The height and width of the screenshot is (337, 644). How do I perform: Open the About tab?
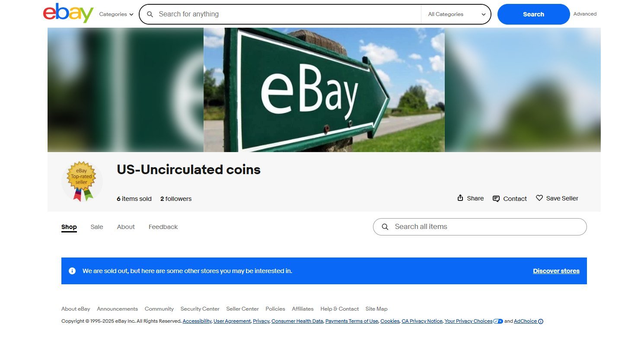(126, 227)
